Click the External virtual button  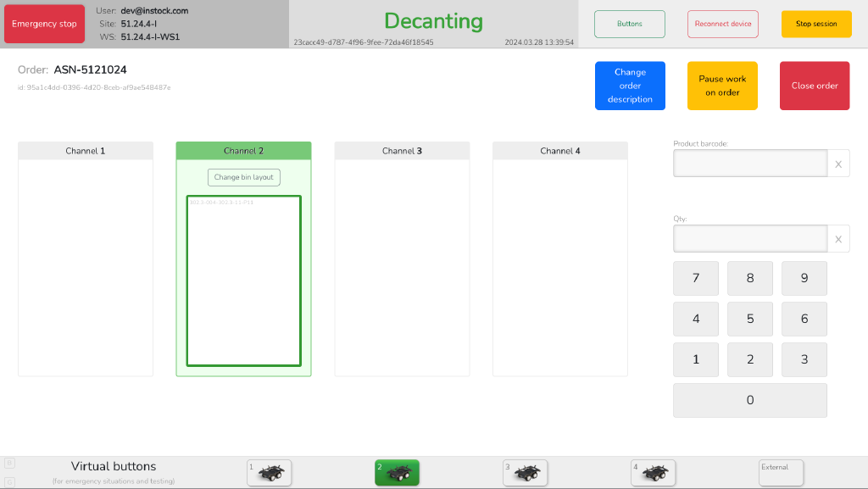pyautogui.click(x=781, y=473)
